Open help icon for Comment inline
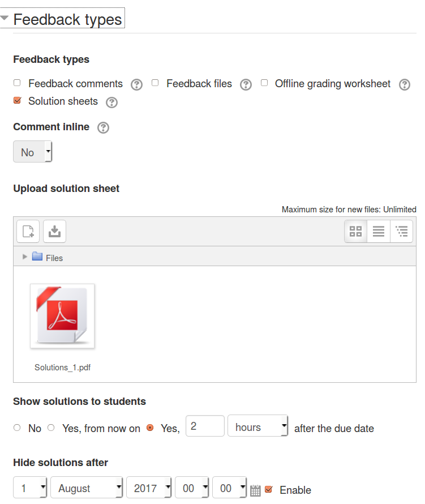 103,127
